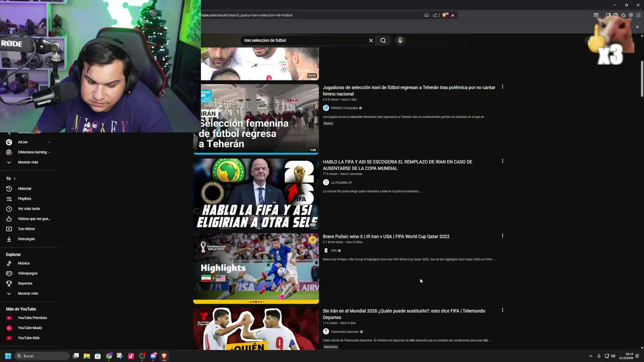Open File Explorer from the taskbar
This screenshot has height=362, width=644.
(x=87, y=356)
